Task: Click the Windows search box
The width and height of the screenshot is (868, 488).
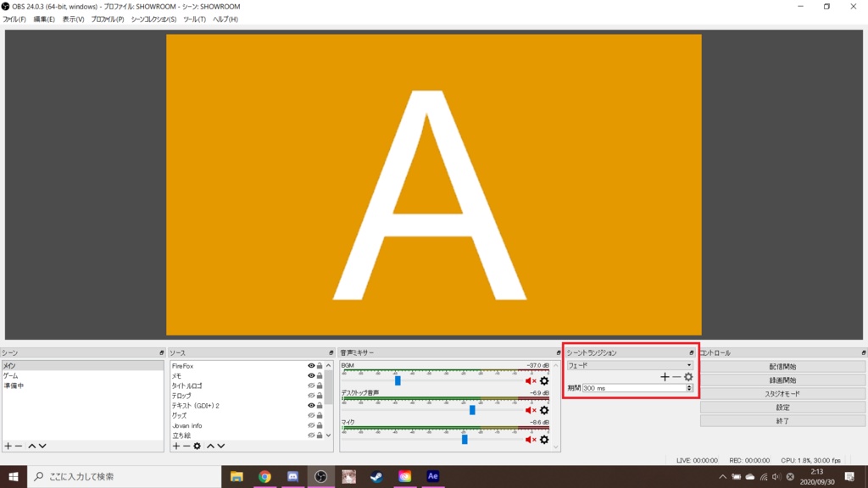Action: (125, 476)
